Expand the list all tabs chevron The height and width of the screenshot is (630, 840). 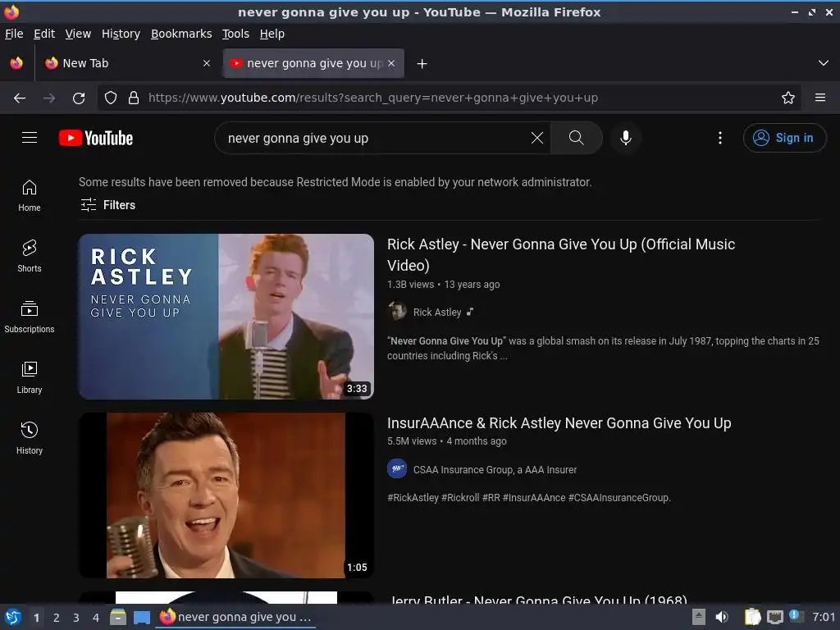824,63
